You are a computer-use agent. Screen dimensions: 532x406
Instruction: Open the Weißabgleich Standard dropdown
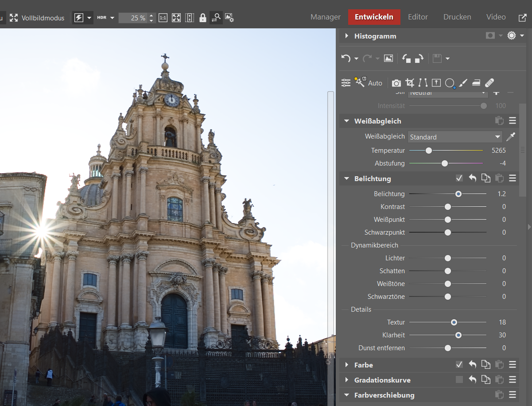(x=455, y=137)
